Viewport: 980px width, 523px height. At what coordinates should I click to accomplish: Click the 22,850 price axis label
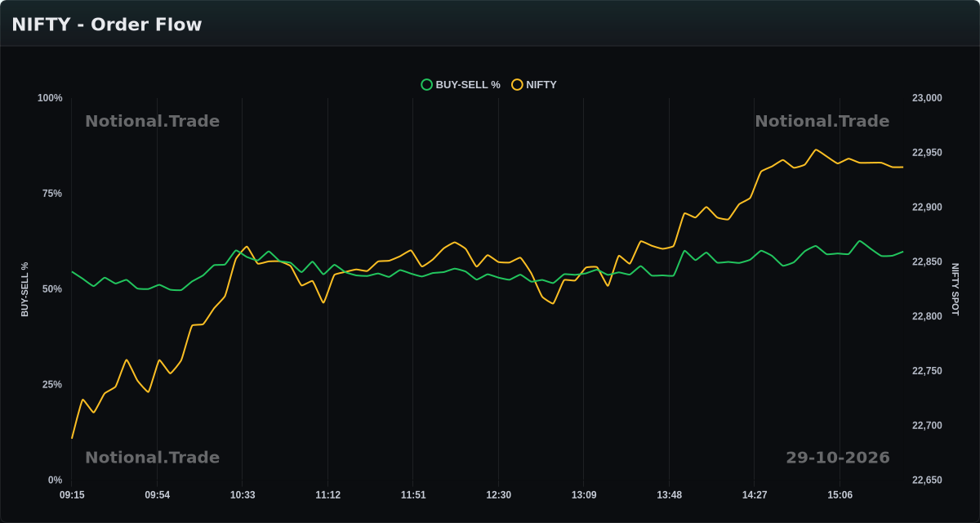click(927, 262)
